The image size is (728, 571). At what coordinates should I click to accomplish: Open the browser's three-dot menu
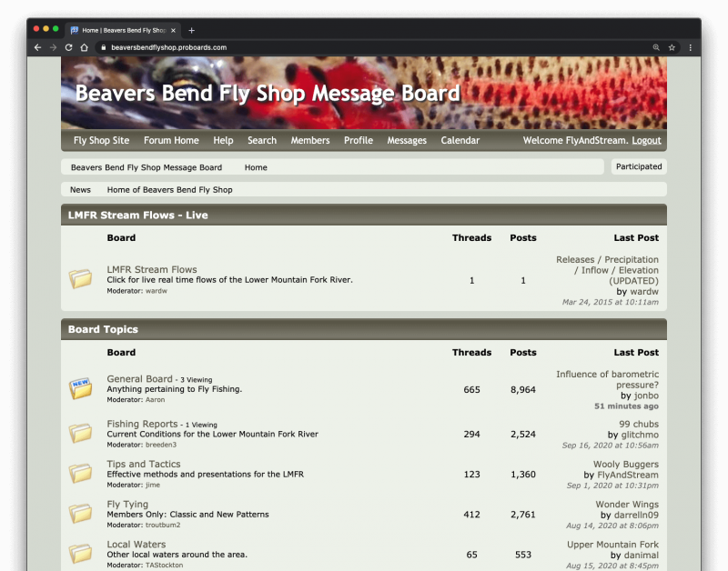(x=692, y=47)
